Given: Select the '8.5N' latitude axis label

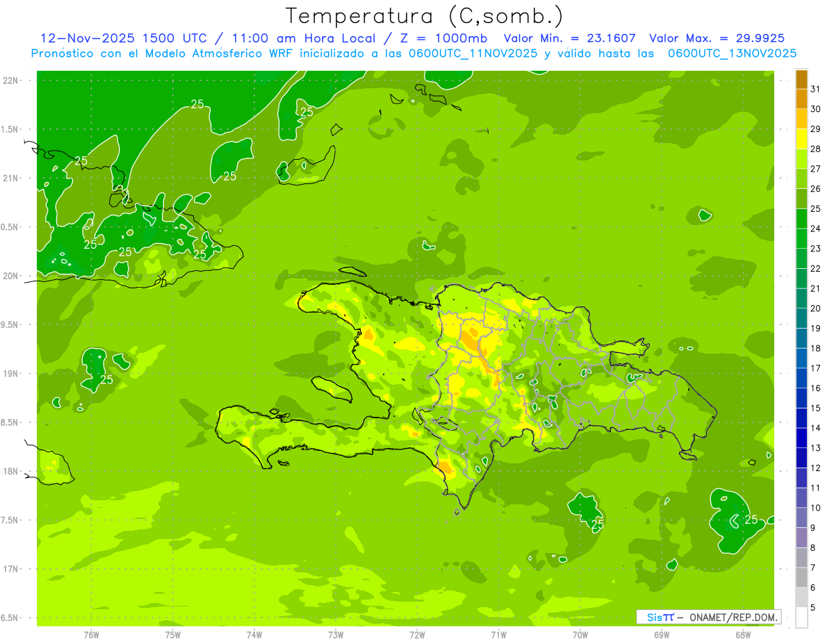Looking at the screenshot, I should pyautogui.click(x=10, y=422).
